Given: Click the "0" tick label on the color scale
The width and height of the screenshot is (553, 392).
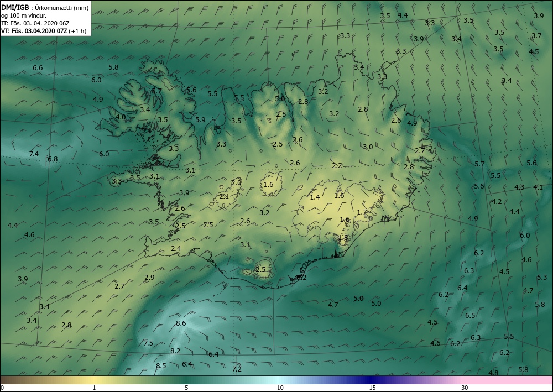Looking at the screenshot, I should click(2, 388).
